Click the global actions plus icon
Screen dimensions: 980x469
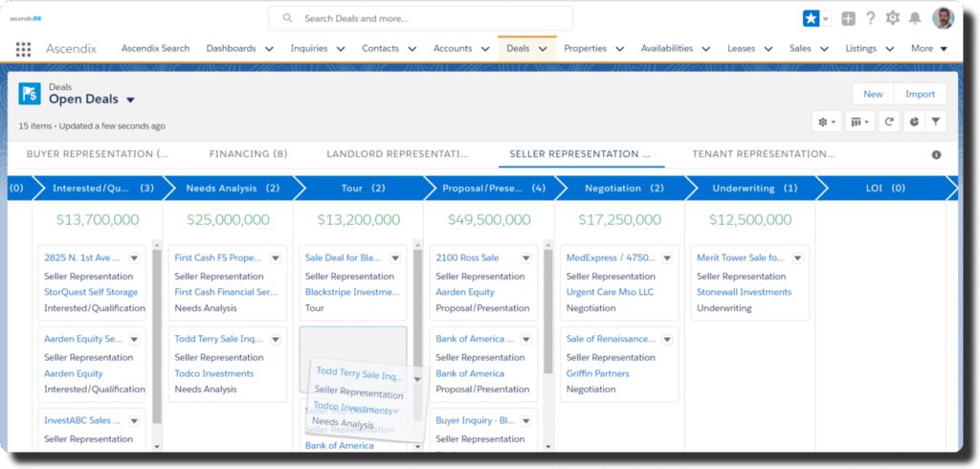pos(848,19)
